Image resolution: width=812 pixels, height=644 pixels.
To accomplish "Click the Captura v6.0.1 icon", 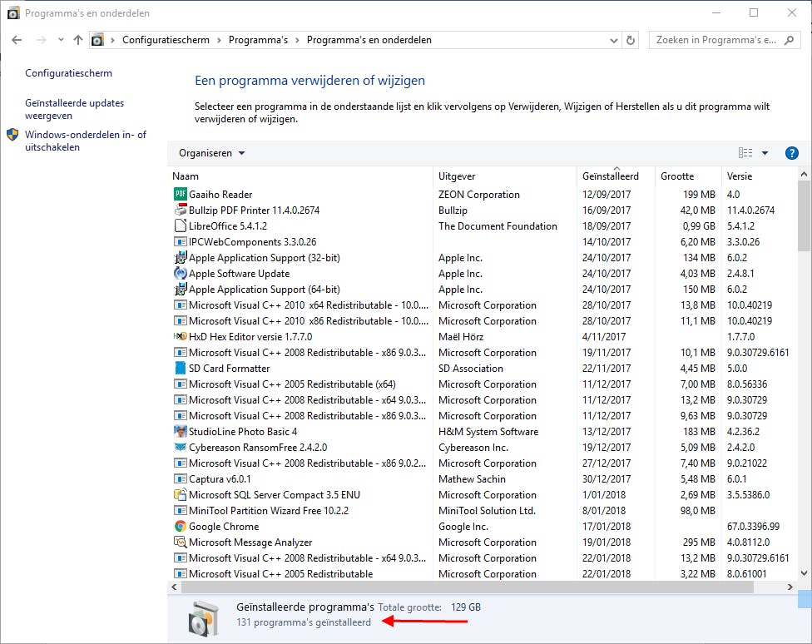I will (x=180, y=478).
